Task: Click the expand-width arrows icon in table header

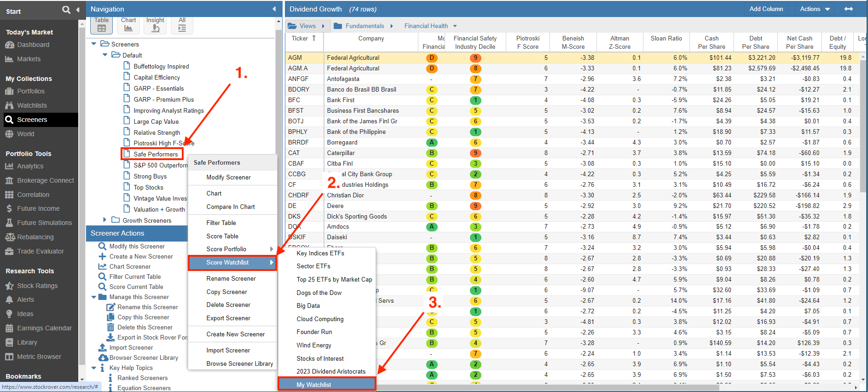Action: [849, 9]
